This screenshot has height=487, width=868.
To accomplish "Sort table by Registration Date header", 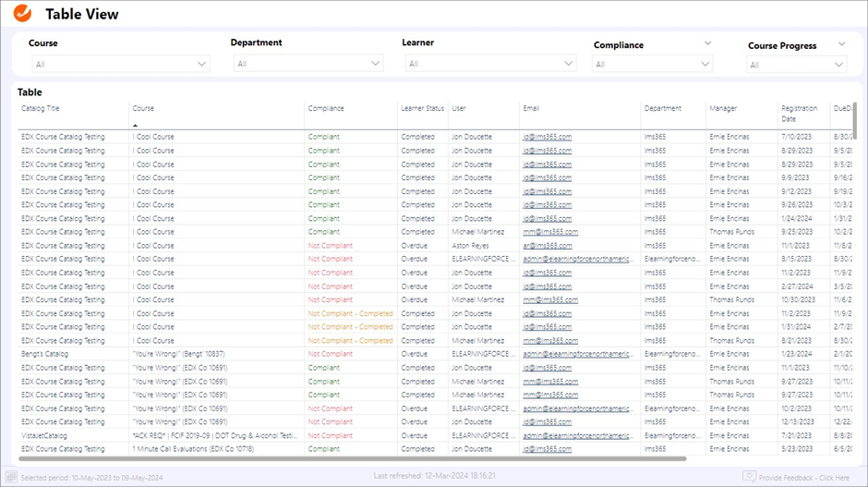I will 799,113.
